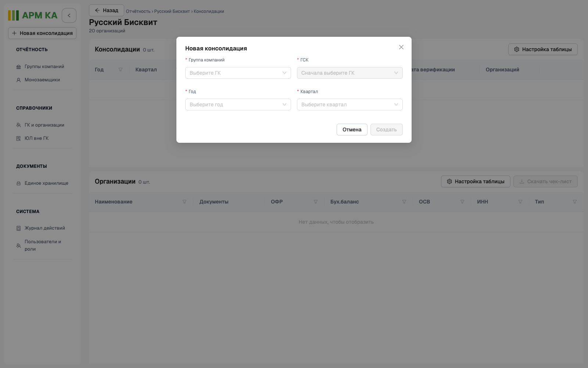Open the Группа компаний dropdown
The image size is (588, 368).
[x=238, y=73]
